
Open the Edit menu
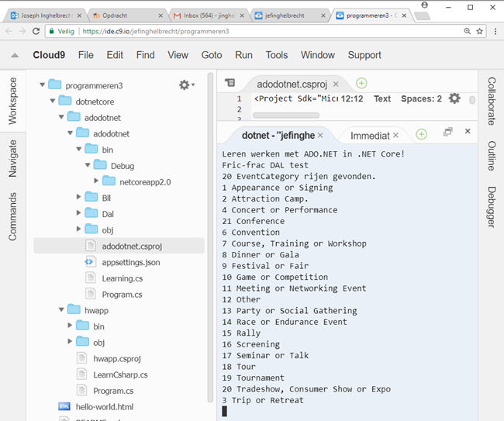pyautogui.click(x=115, y=55)
